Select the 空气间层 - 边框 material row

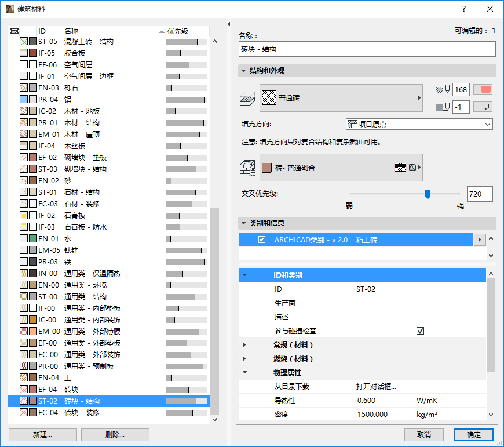[x=109, y=76]
